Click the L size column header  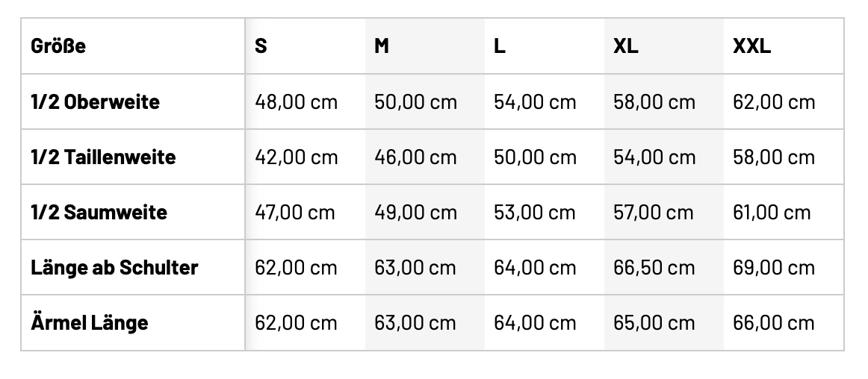[x=500, y=46]
